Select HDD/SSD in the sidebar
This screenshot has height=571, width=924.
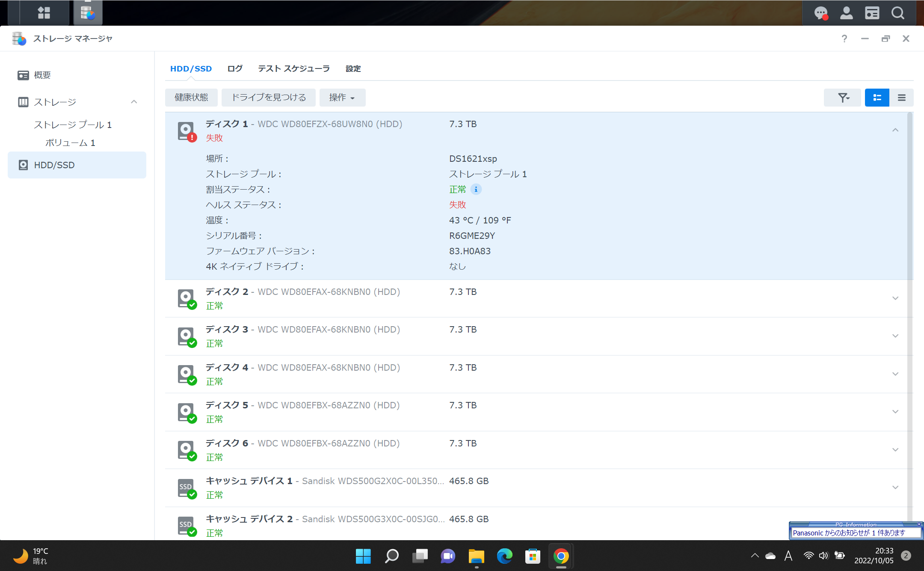click(x=77, y=165)
